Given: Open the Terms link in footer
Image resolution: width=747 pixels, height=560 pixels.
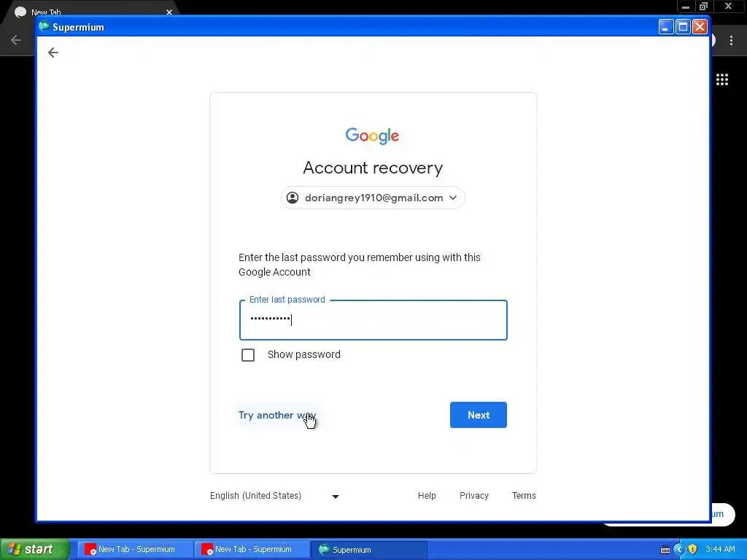Looking at the screenshot, I should pos(524,496).
